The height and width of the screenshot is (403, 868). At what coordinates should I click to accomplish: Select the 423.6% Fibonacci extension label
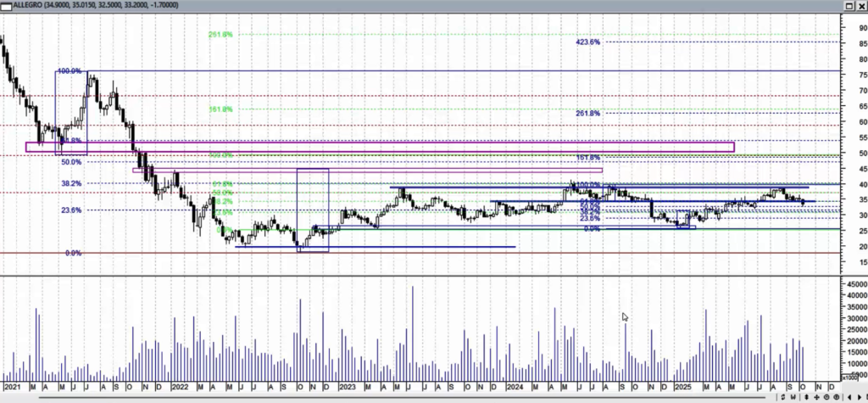(x=587, y=42)
